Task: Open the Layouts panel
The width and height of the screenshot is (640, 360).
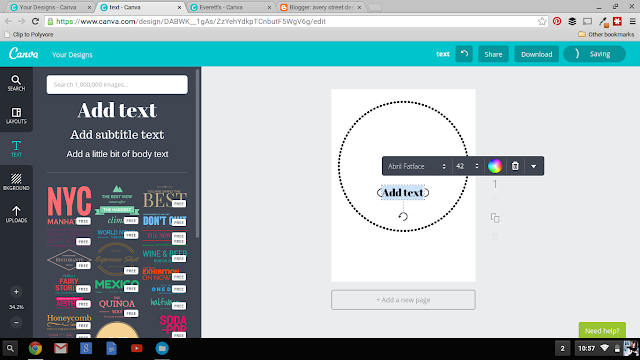Action: click(x=16, y=116)
